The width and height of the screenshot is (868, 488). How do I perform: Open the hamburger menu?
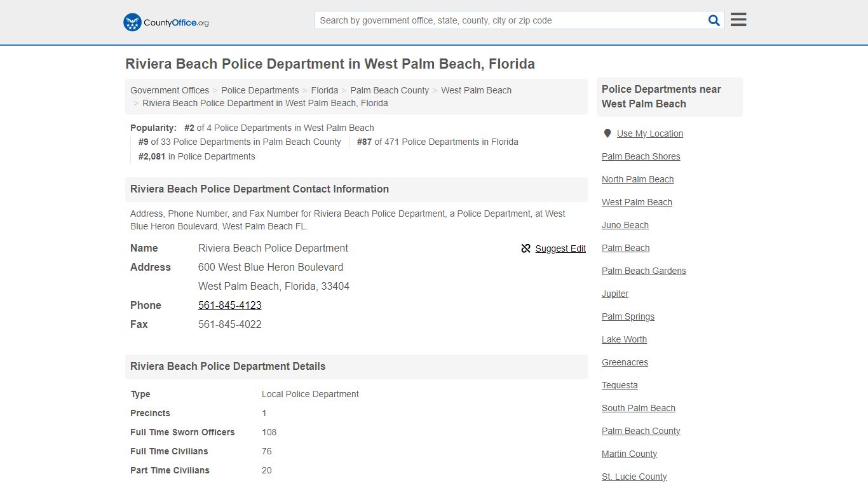pyautogui.click(x=738, y=20)
